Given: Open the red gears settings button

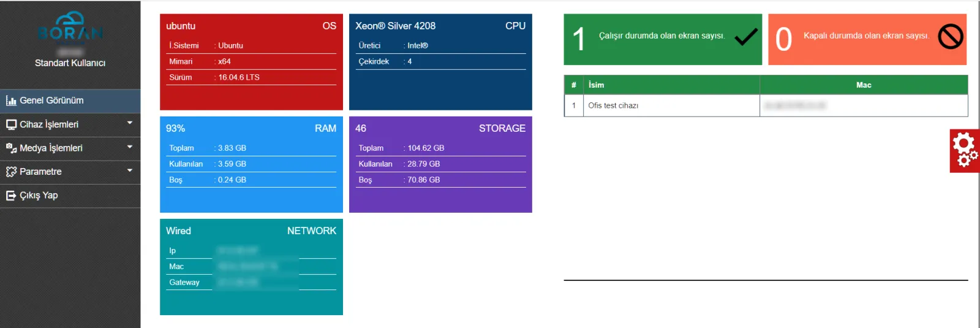Looking at the screenshot, I should 965,151.
